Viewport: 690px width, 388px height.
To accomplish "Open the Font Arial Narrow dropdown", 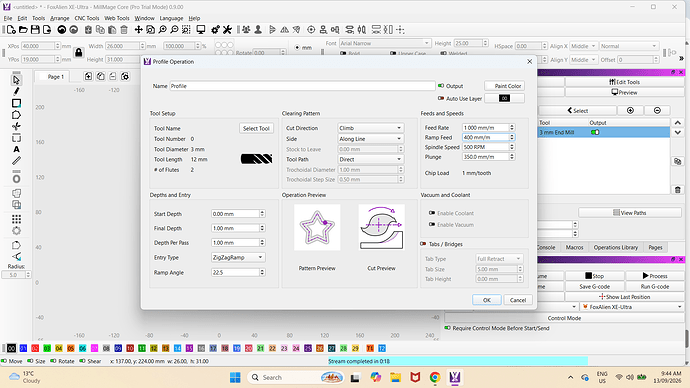I will (x=385, y=43).
